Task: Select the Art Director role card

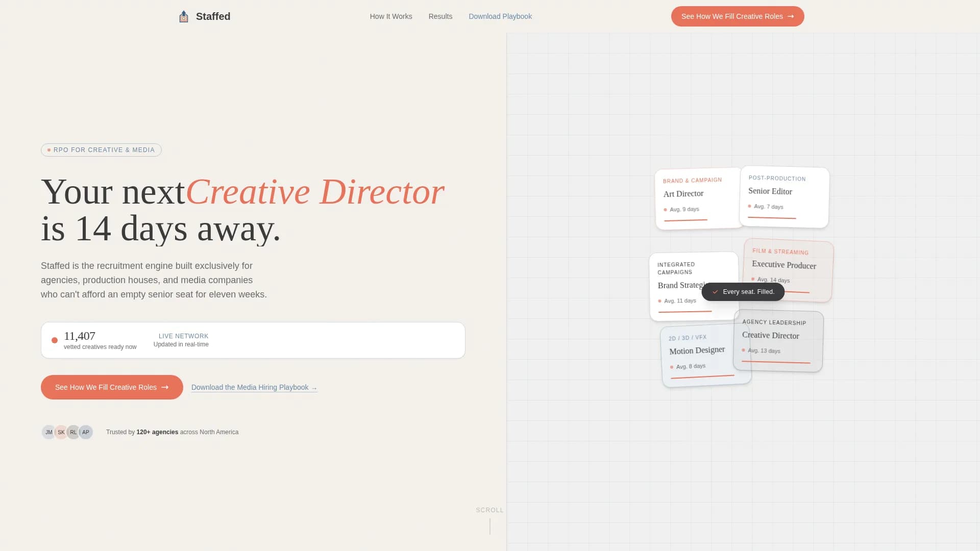Action: coord(698,198)
